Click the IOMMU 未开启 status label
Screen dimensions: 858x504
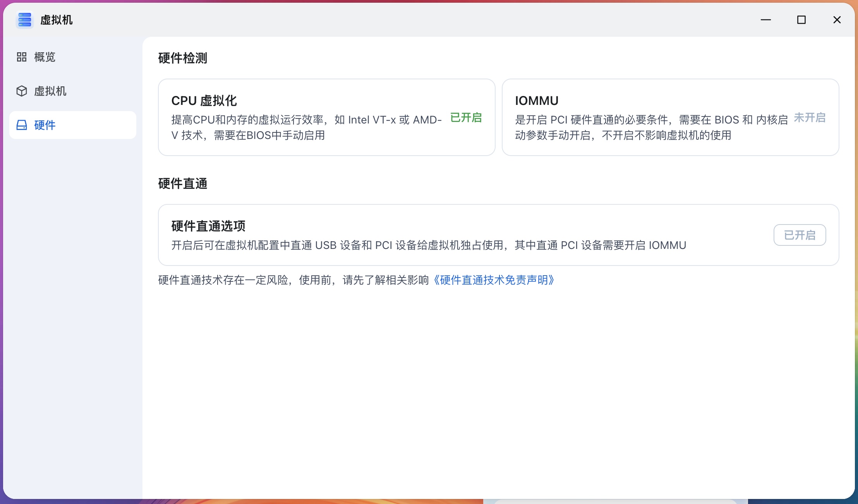click(x=810, y=118)
